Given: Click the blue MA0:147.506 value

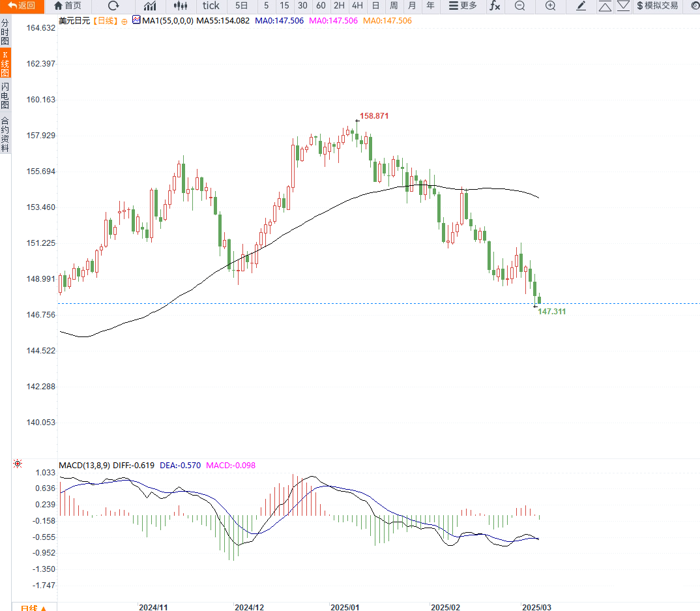Looking at the screenshot, I should coord(279,21).
